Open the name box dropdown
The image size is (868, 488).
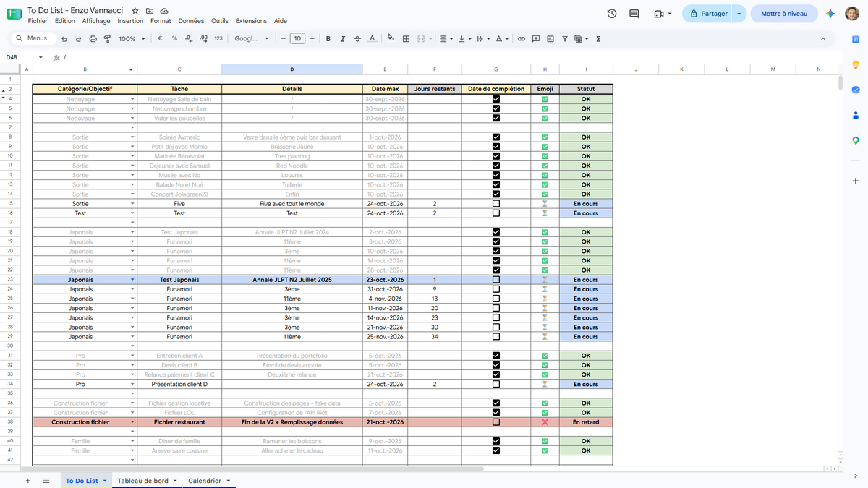tap(41, 57)
